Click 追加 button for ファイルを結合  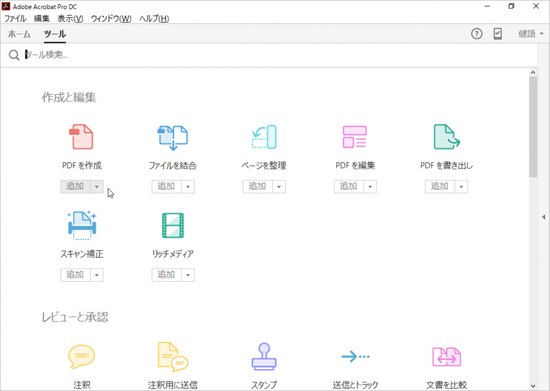(167, 187)
